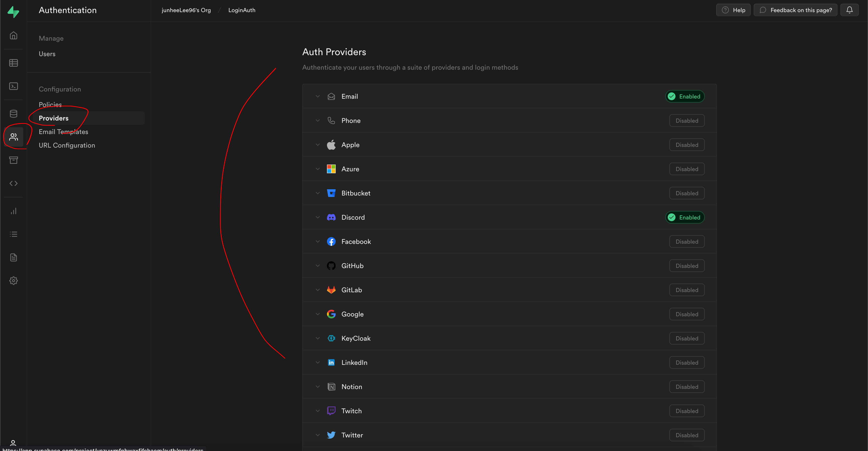Click the Twitch Disabled status badge
Screen dimensions: 868x451
click(687, 411)
